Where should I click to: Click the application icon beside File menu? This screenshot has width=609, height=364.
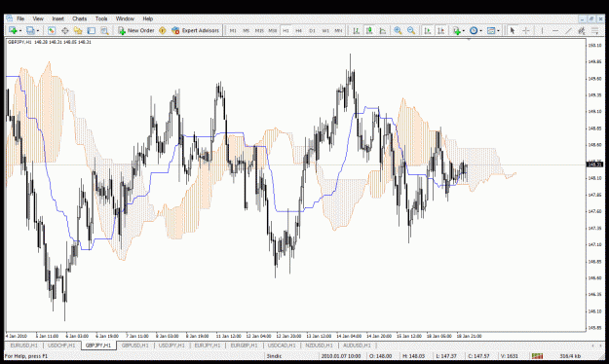[9, 18]
